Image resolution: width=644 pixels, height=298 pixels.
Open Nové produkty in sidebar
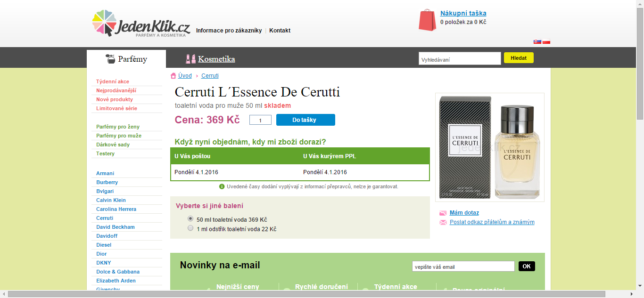click(115, 99)
